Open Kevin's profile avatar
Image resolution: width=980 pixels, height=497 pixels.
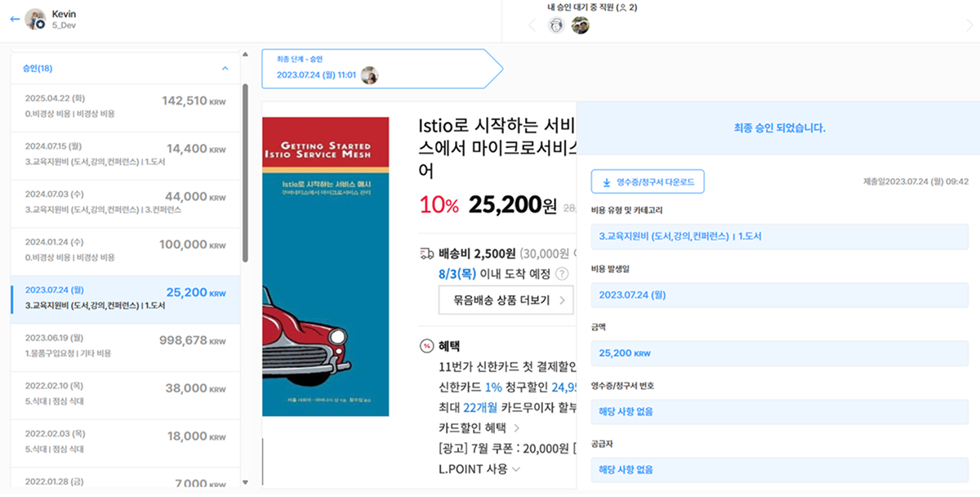pyautogui.click(x=35, y=20)
